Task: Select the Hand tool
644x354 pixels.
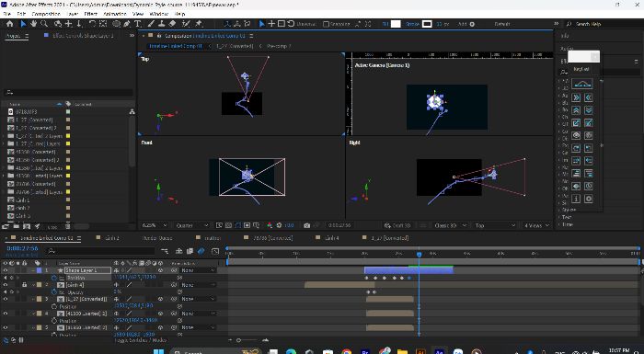Action: tap(33, 24)
